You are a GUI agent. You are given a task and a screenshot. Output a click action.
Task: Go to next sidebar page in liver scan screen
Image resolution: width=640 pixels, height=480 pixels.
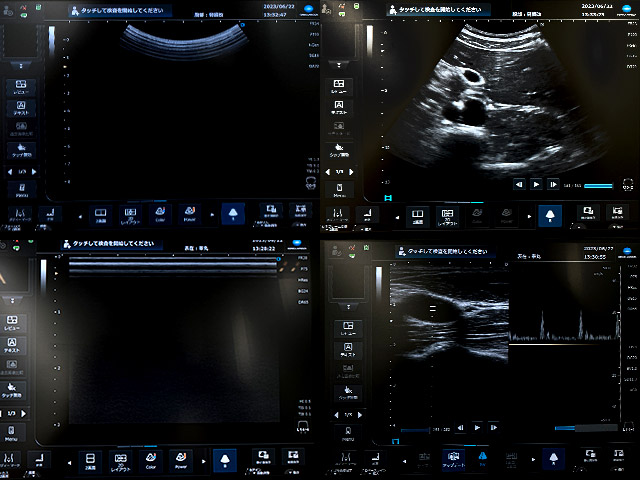pyautogui.click(x=351, y=172)
